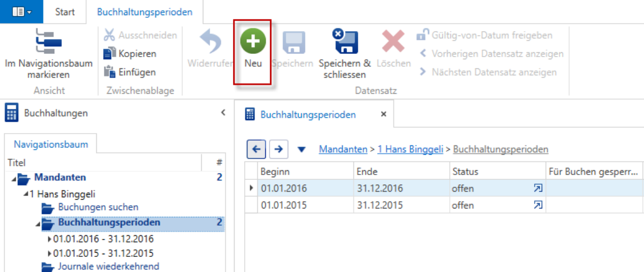Click Speichern & schliessen icon
644x272 pixels.
pyautogui.click(x=345, y=42)
